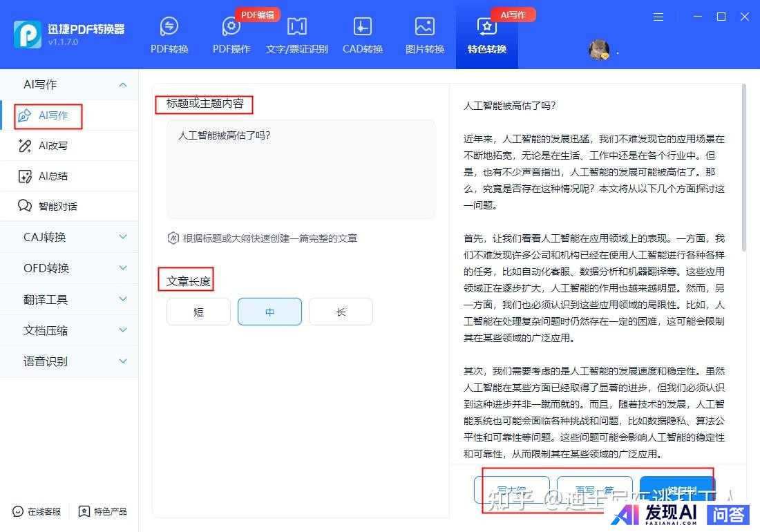Select long article length 长
The image size is (760, 532).
tap(341, 312)
